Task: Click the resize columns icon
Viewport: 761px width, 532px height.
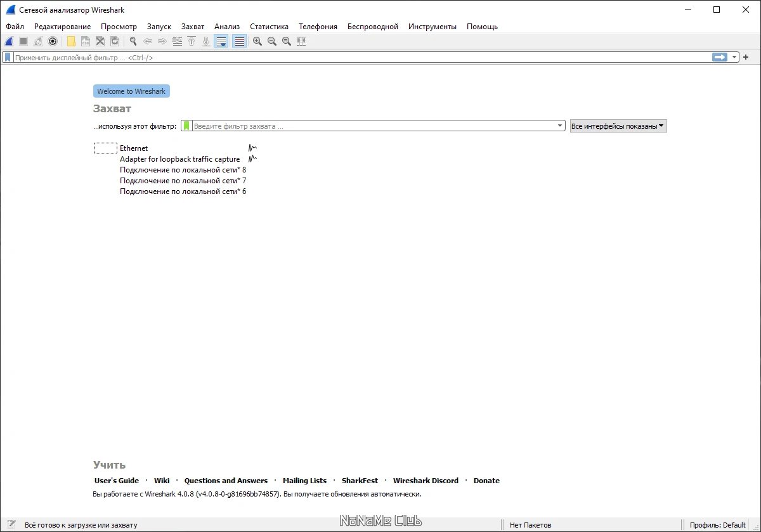Action: pos(301,41)
